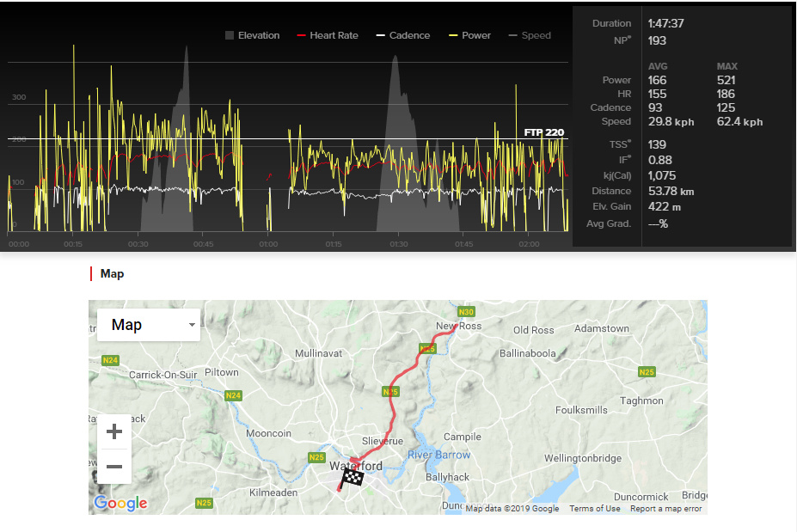Image resolution: width=797 pixels, height=532 pixels.
Task: Open the Terms of Use link
Action: pos(594,509)
